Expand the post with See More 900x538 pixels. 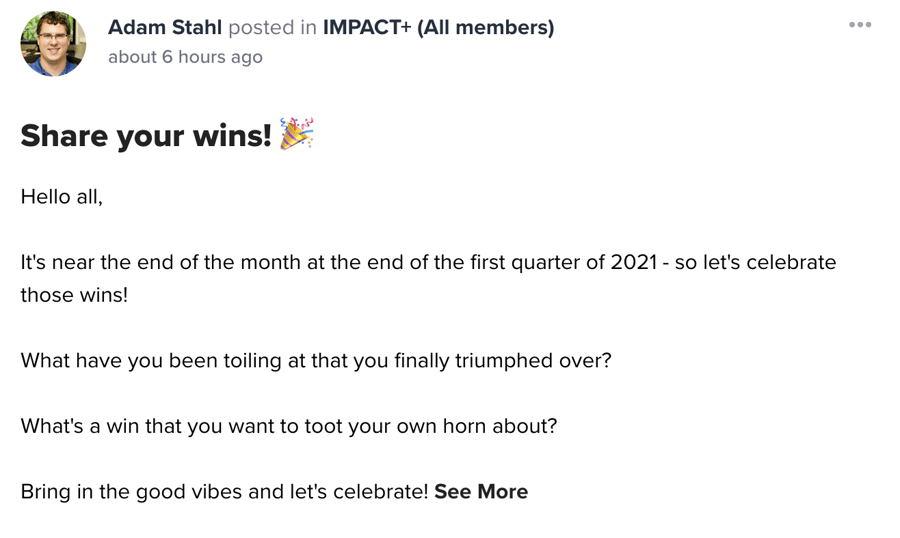pos(481,491)
